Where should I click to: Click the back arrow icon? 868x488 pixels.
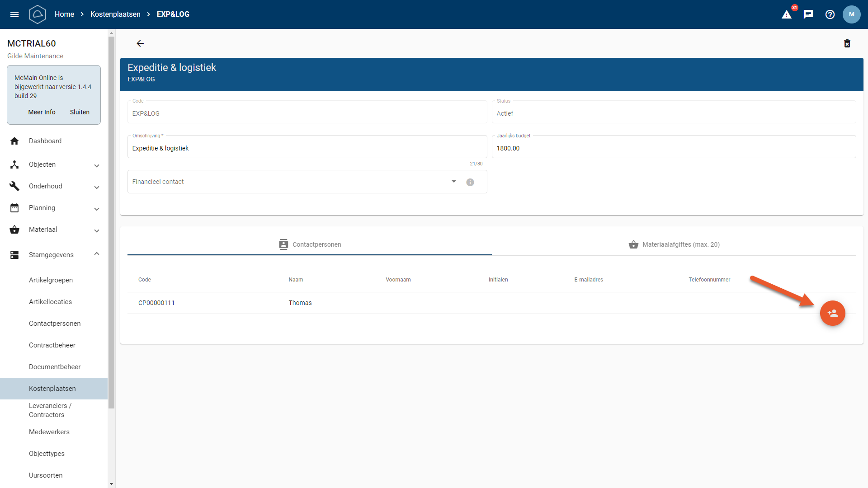140,43
